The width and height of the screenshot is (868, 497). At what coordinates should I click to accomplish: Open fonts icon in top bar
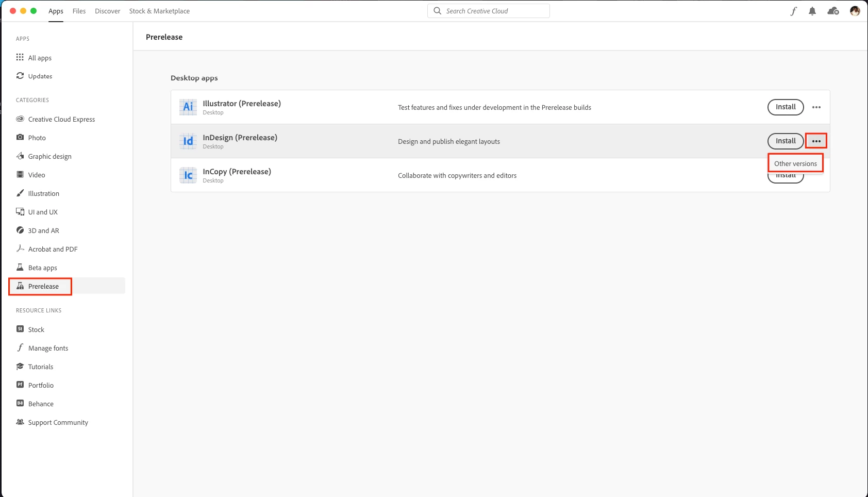tap(794, 11)
